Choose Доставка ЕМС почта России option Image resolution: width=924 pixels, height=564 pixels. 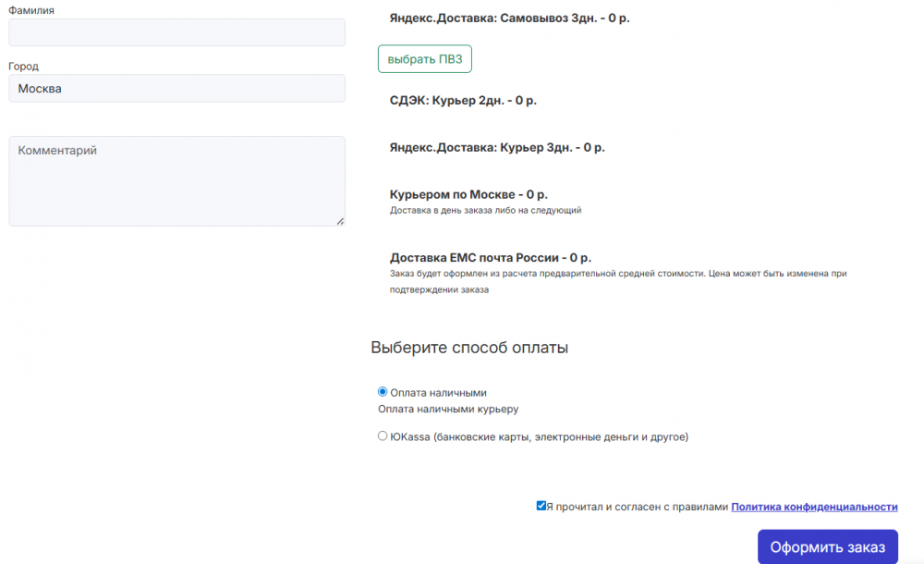point(490,258)
